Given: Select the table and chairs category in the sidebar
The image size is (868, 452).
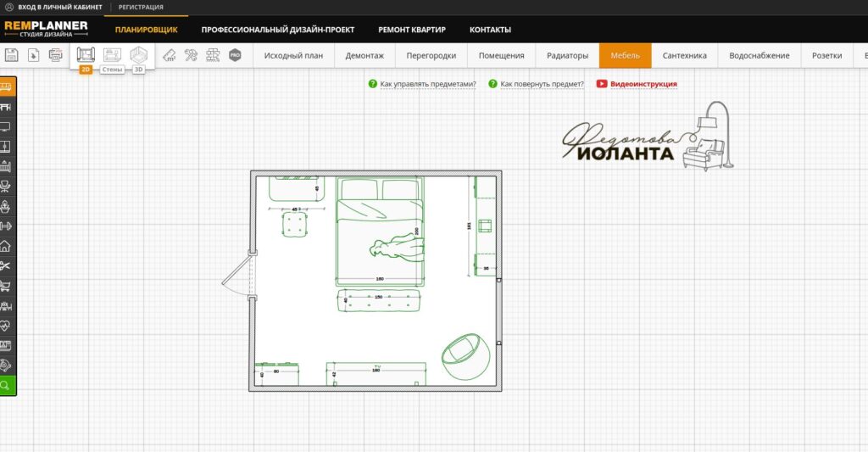Looking at the screenshot, I should click(6, 107).
